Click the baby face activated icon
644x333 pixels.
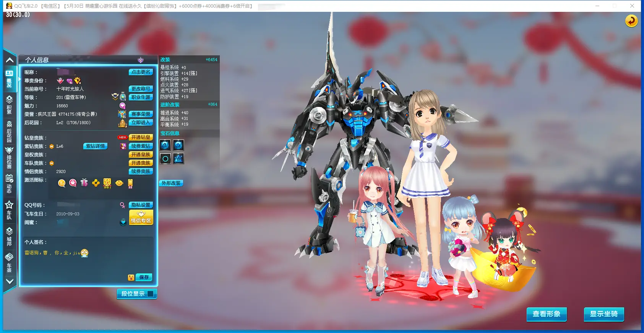click(x=119, y=183)
